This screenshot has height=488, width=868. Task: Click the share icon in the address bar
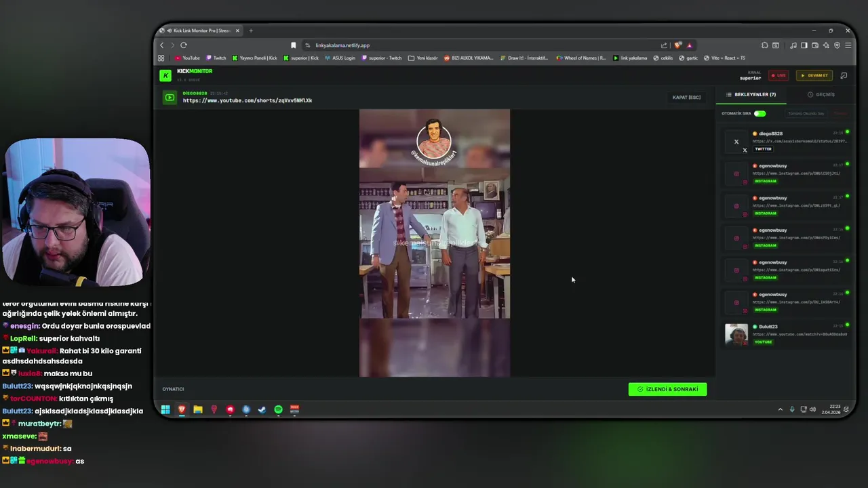coord(664,45)
